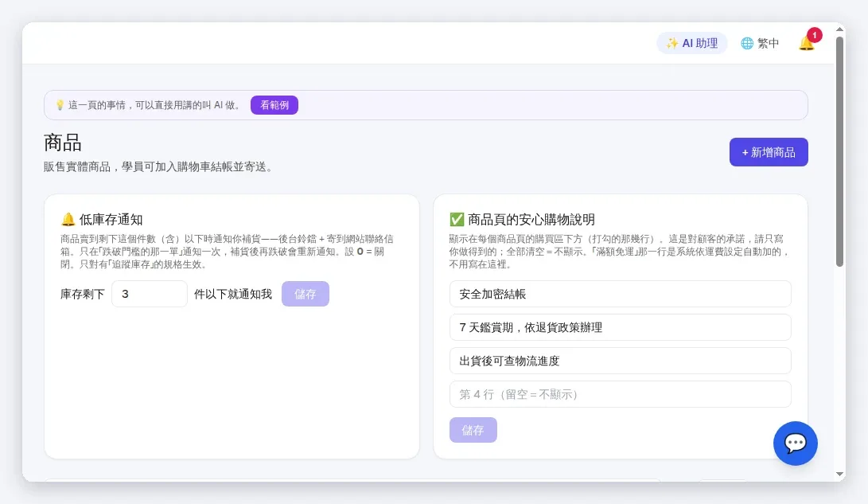Click the 件以下就通知我 label
Image resolution: width=868 pixels, height=504 pixels.
point(233,294)
